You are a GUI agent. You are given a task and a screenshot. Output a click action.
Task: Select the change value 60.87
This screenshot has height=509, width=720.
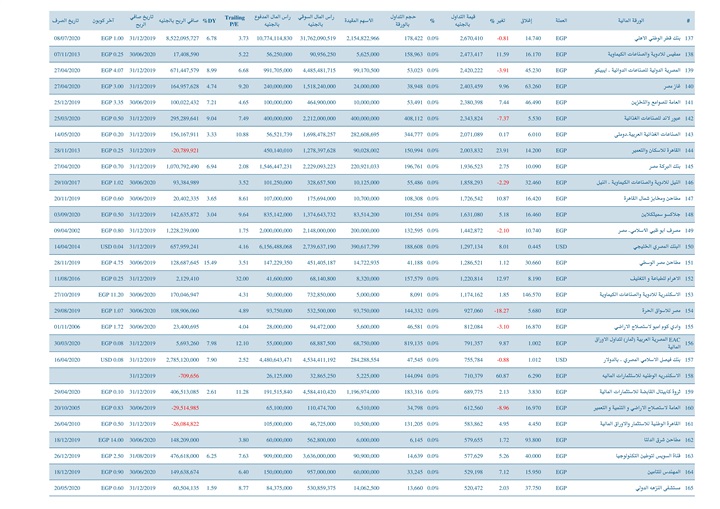click(x=502, y=377)
